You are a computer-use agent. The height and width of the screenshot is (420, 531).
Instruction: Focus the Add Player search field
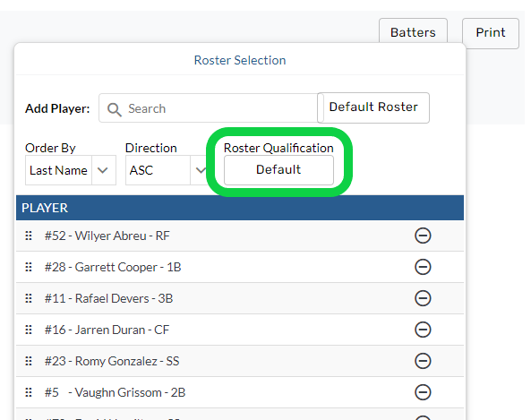[209, 108]
